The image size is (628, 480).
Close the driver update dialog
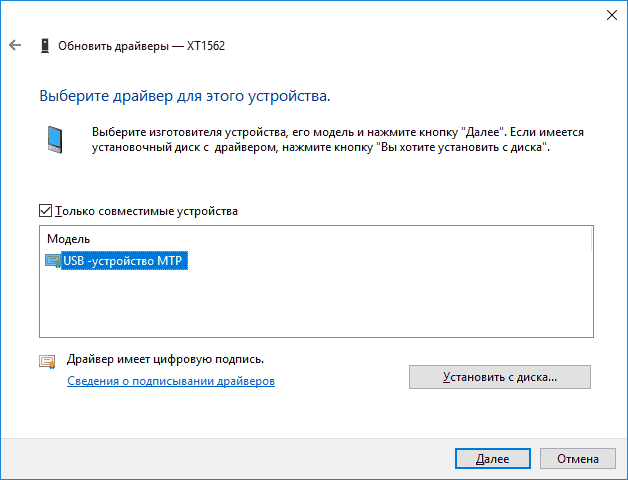612,15
